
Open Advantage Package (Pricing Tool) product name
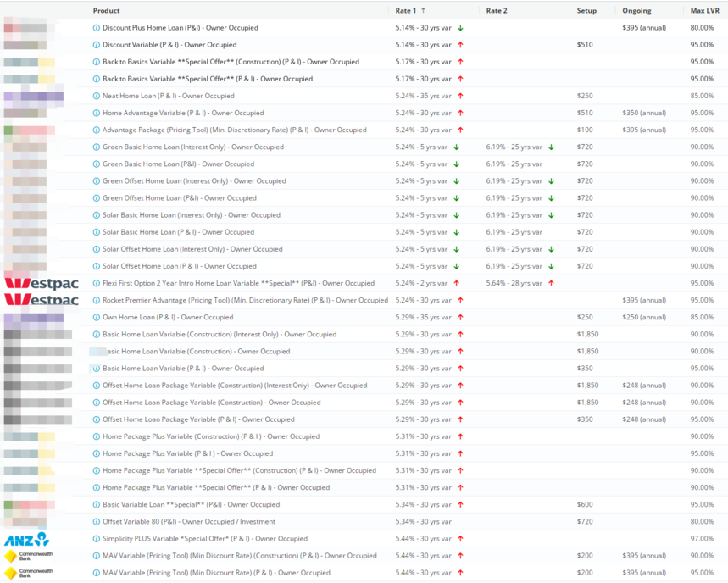235,130
